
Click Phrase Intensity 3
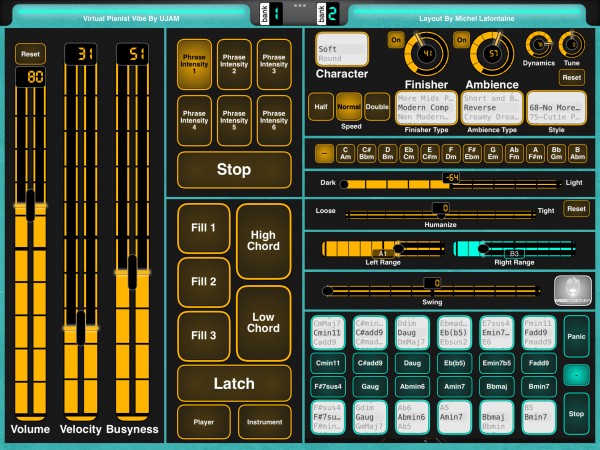[x=274, y=64]
